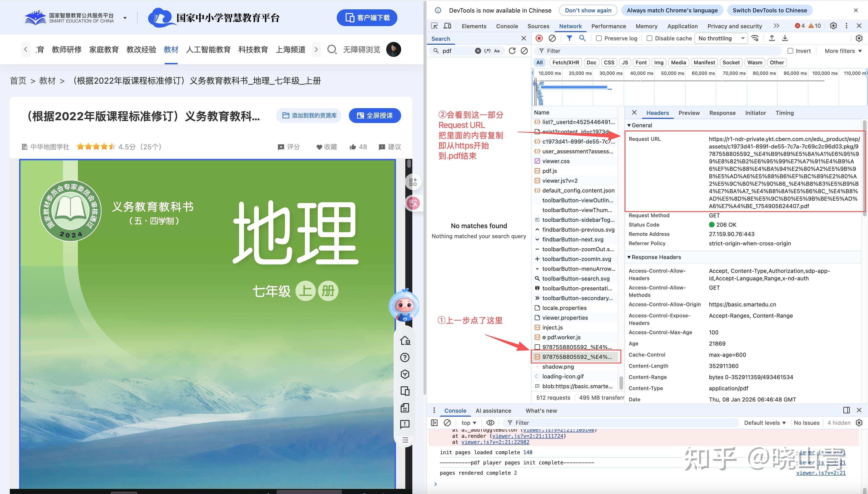Go to the next navigation items (right chevron)

tap(316, 50)
